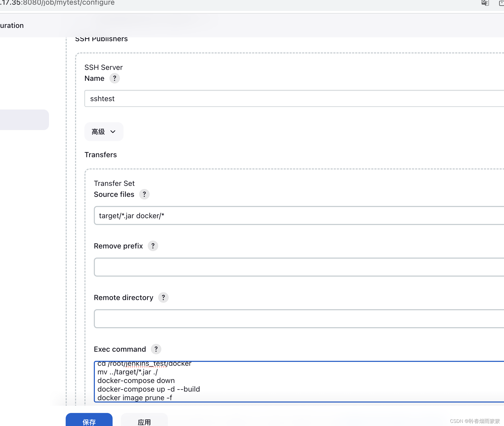Click the 'docker image prune -f' line

tap(135, 398)
